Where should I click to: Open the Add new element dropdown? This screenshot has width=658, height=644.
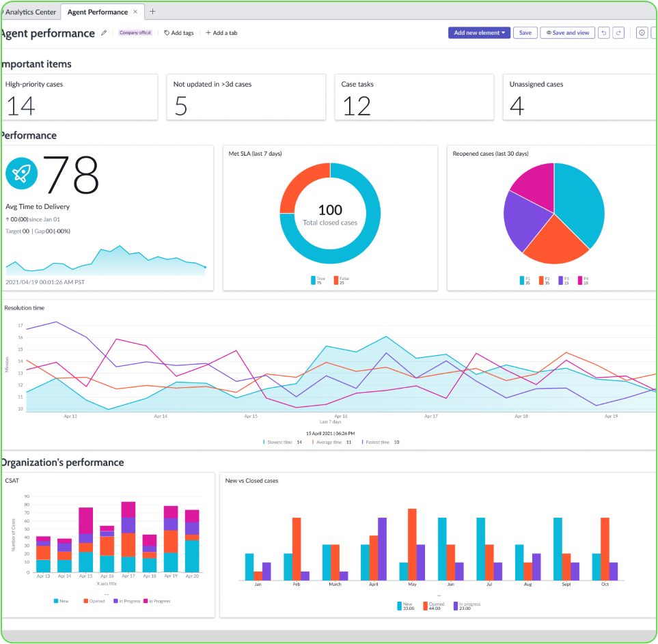479,32
